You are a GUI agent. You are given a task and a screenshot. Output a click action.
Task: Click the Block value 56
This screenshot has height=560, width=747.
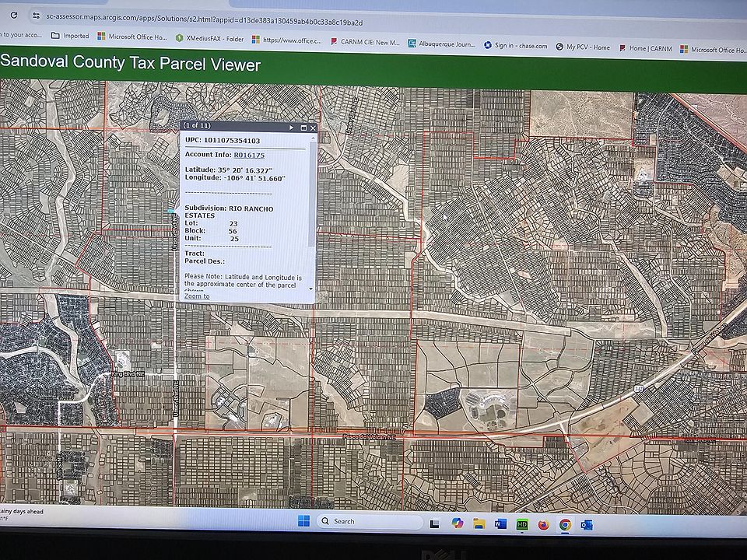(233, 231)
